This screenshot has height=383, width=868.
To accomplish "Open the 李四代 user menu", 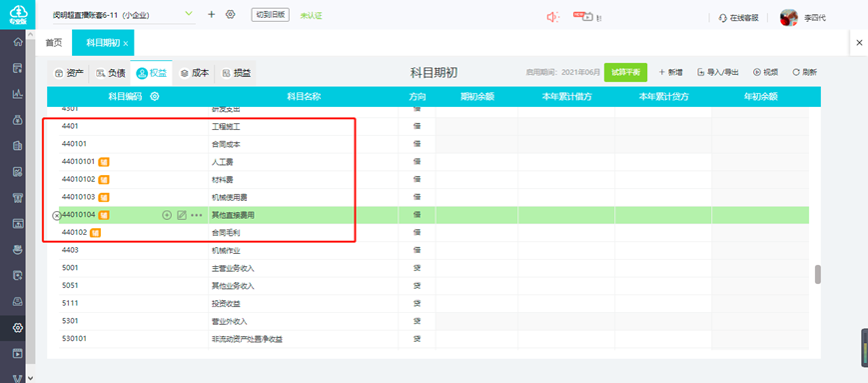I will pyautogui.click(x=815, y=18).
